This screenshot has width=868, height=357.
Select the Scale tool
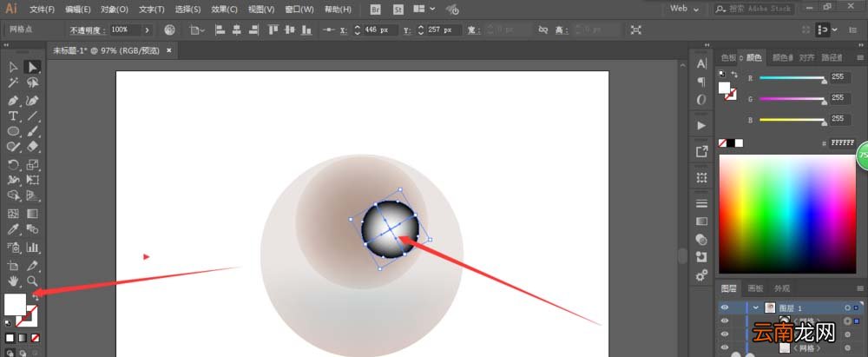click(32, 165)
